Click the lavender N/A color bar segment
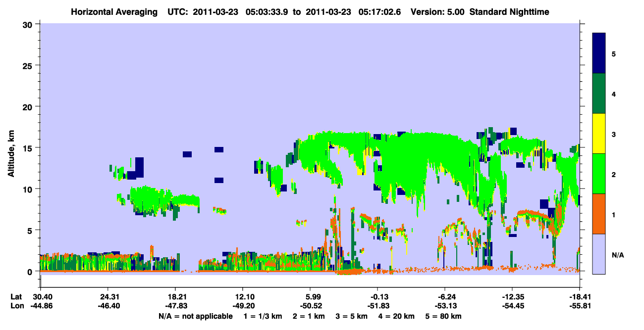The height and width of the screenshot is (330, 644). 599,254
